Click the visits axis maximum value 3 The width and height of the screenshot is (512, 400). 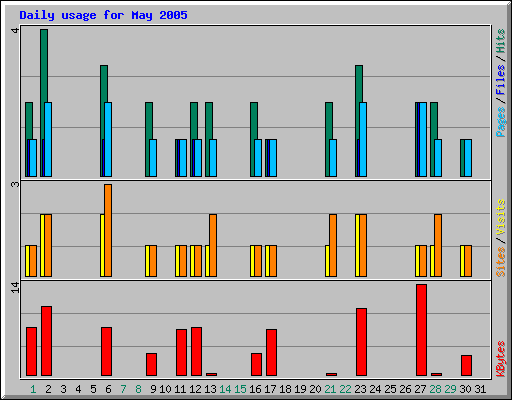coord(15,184)
